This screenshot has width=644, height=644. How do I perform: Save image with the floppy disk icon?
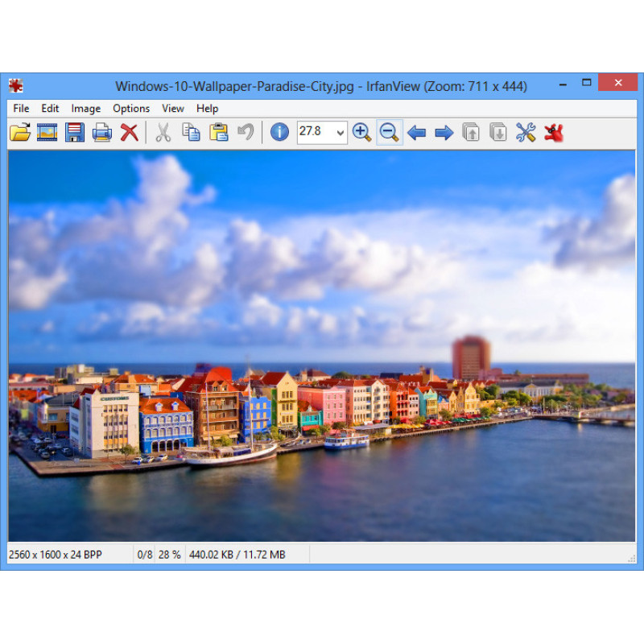(75, 133)
